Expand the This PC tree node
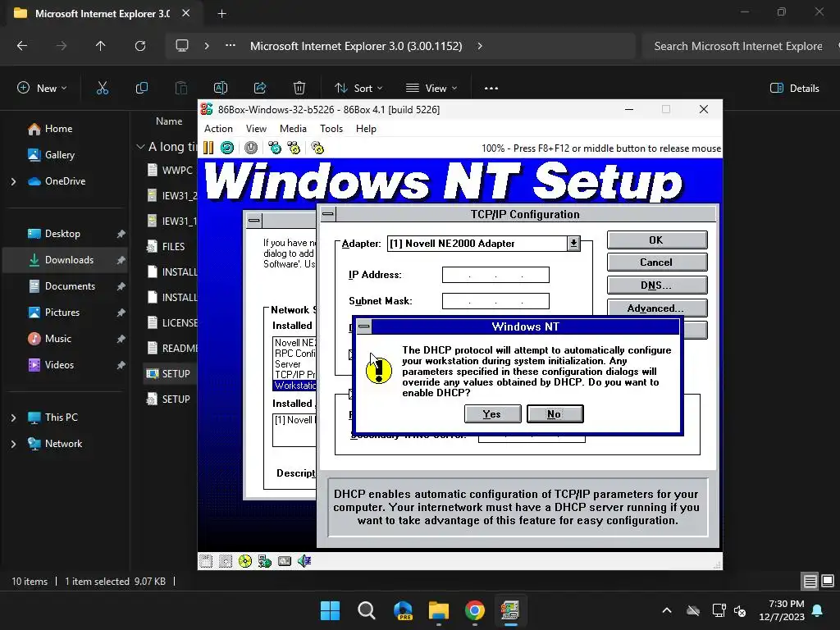Screen dimensions: 840x630 [13, 418]
